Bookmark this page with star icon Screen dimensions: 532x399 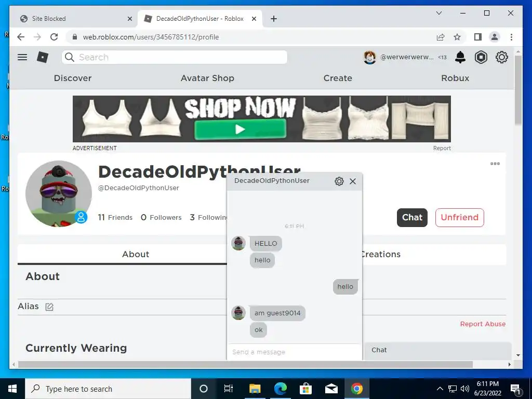point(457,37)
